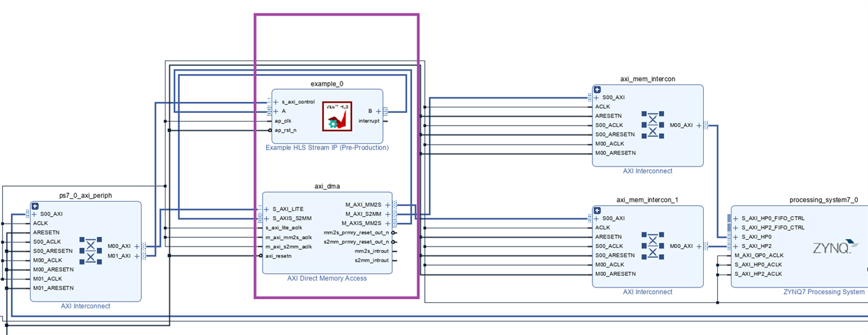
Task: Click the Example HLS Stream IP (Pre-Production) label
Action: click(327, 147)
